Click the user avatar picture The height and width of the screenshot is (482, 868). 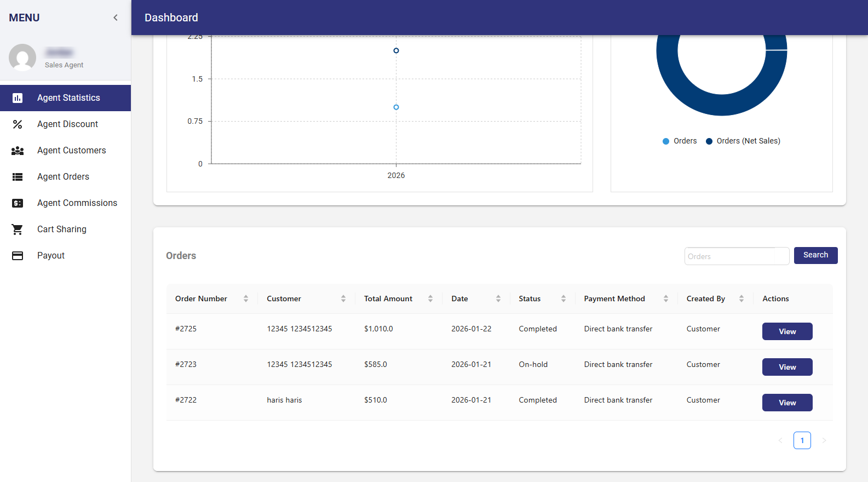pos(22,58)
